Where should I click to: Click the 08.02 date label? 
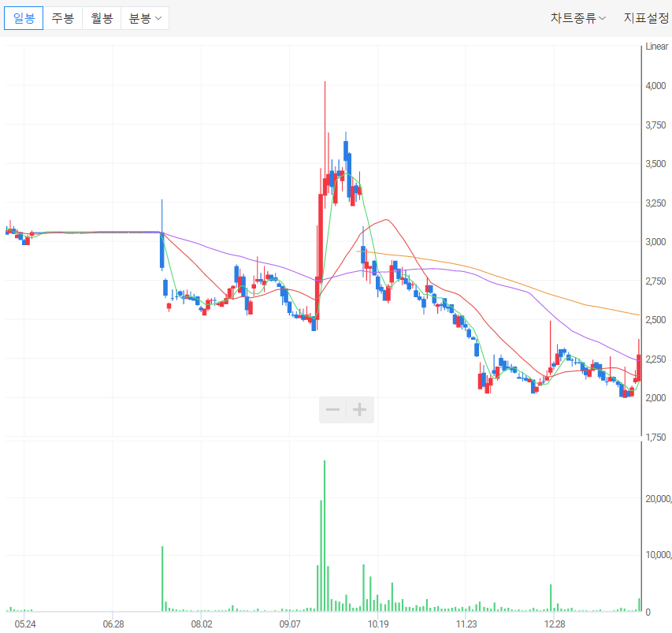point(202,624)
